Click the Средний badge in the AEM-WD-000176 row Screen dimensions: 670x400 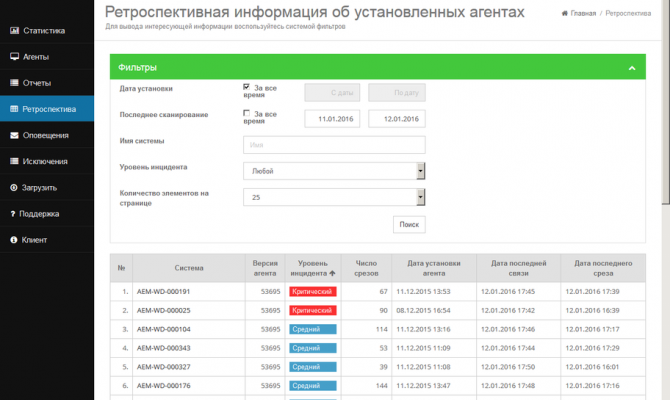tap(313, 385)
